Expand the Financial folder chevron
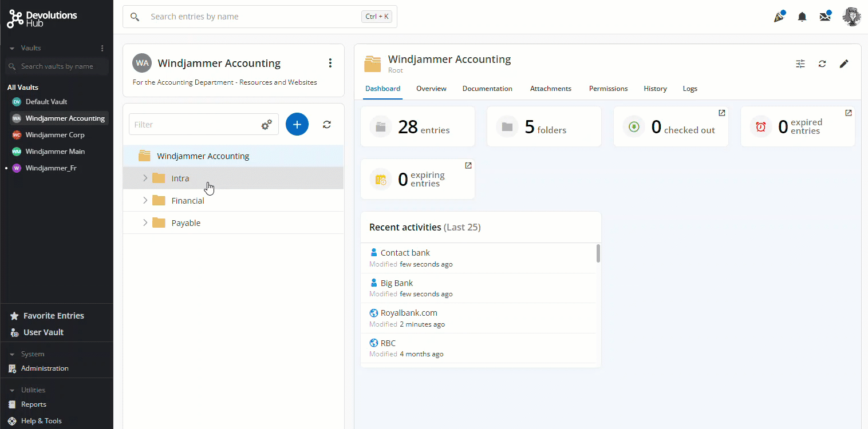The width and height of the screenshot is (868, 429). tap(145, 200)
